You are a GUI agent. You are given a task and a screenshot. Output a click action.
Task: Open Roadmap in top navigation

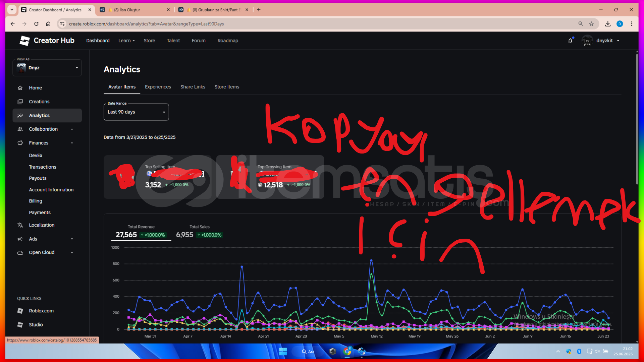(228, 41)
